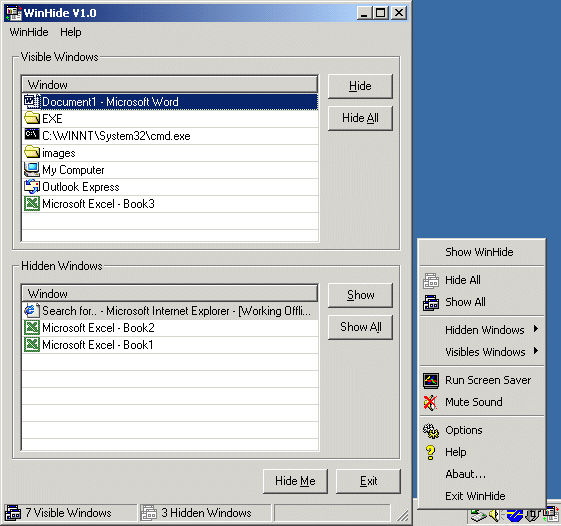Image resolution: width=561 pixels, height=526 pixels.
Task: Click the Excel icon beside Book2
Action: [x=31, y=327]
